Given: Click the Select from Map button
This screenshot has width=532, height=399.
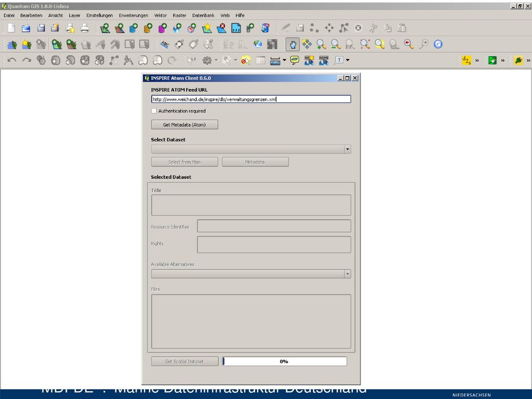Looking at the screenshot, I should tap(184, 162).
